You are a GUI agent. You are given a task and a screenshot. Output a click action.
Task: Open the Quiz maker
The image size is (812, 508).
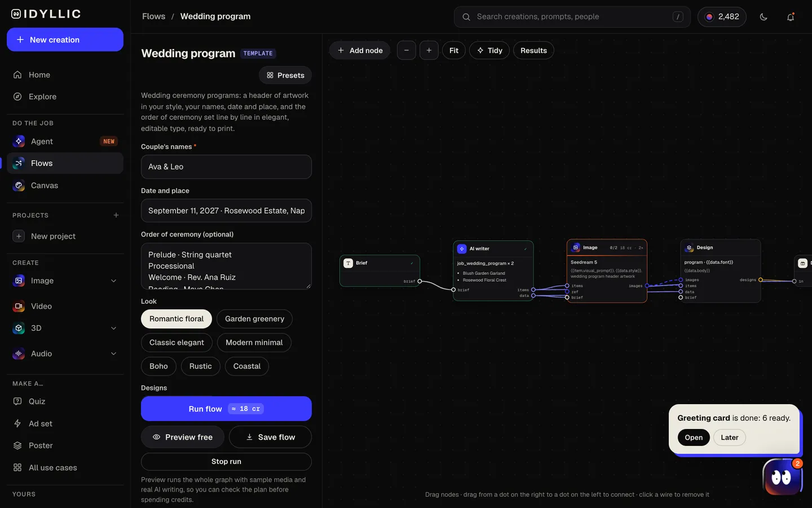[65, 401]
